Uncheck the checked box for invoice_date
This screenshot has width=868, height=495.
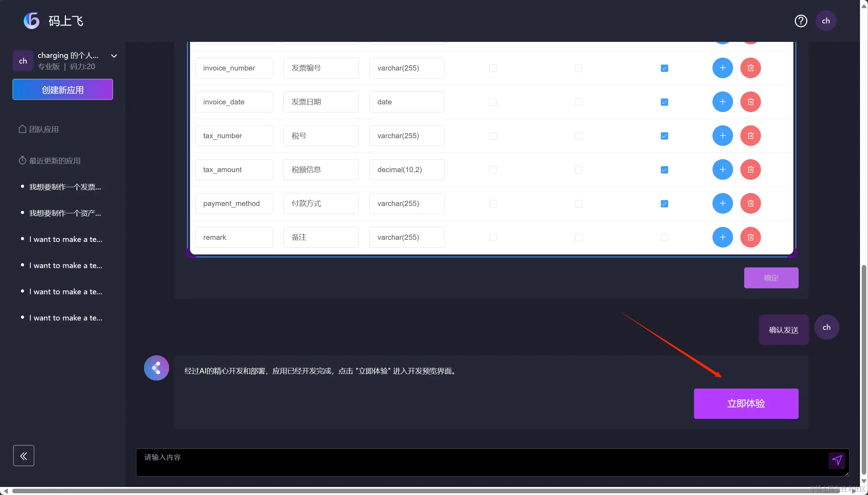pyautogui.click(x=664, y=102)
